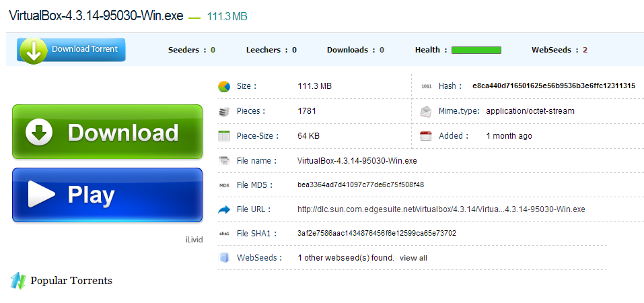Open the iLivid link
The width and height of the screenshot is (644, 303).
point(194,240)
